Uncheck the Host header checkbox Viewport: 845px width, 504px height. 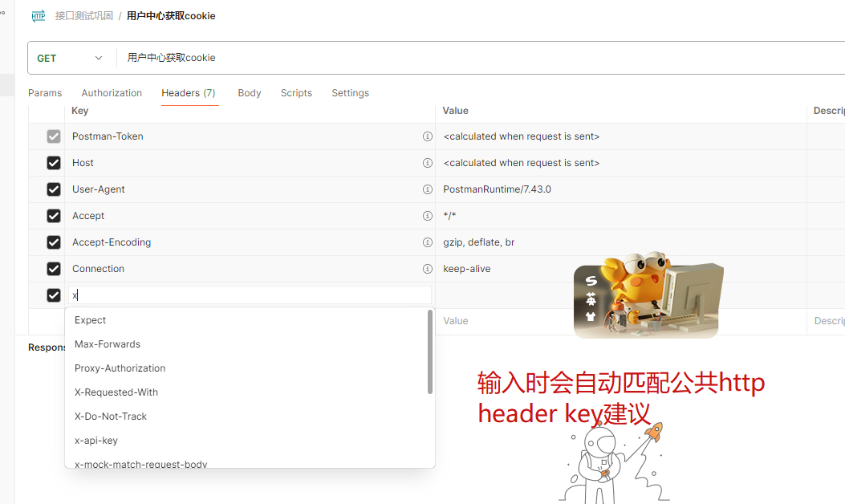53,163
